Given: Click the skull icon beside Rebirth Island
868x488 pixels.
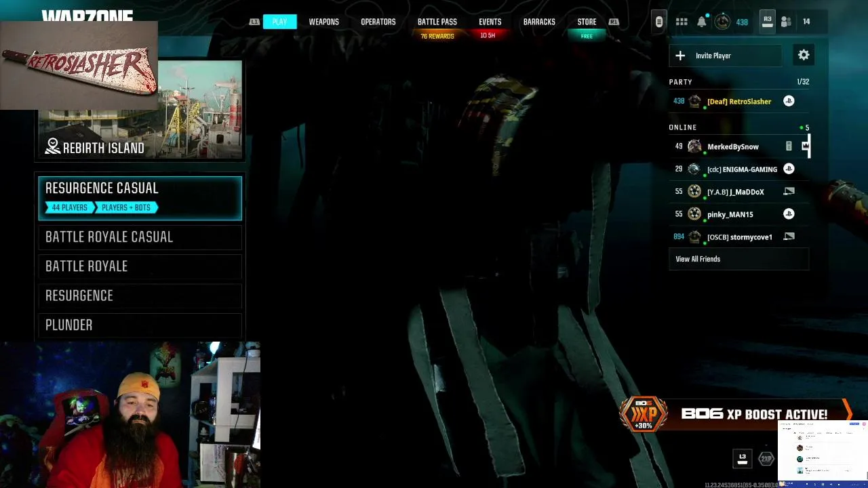Looking at the screenshot, I should click(53, 146).
